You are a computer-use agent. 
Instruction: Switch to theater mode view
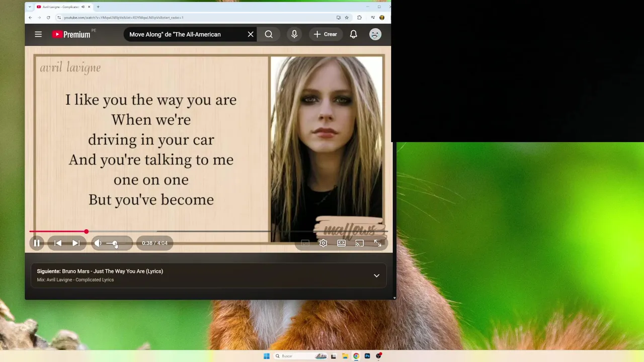point(342,243)
